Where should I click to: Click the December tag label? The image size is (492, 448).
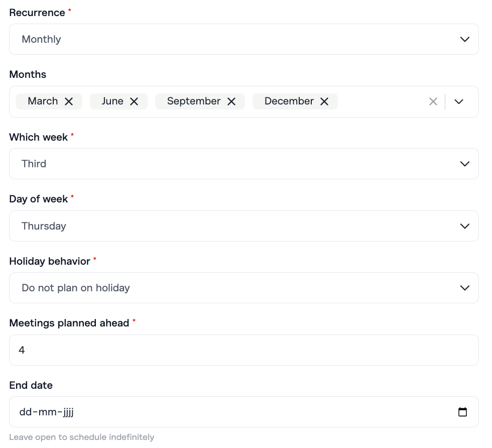pos(289,101)
